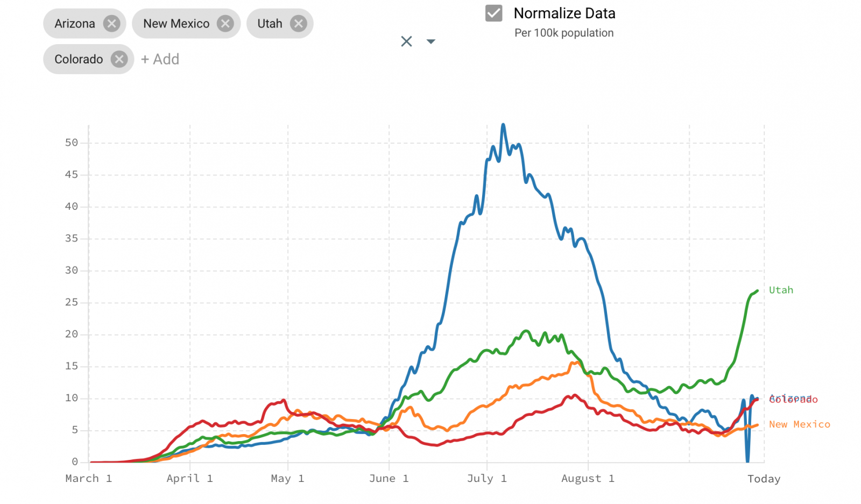This screenshot has width=861, height=504.
Task: Click the Utah line label
Action: click(x=781, y=290)
